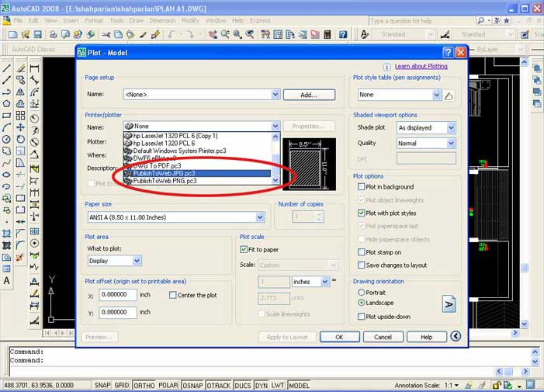Select the Line draw tool
Viewport: 544px width, 392px height.
(6, 68)
